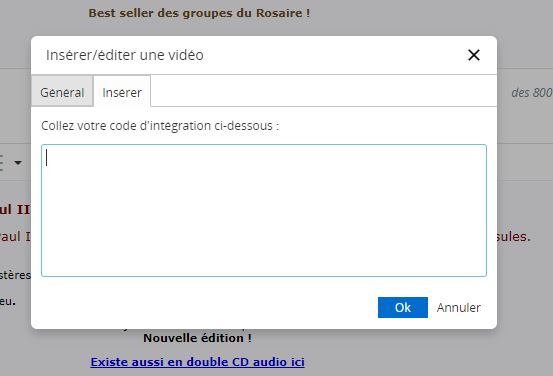Click the Collez votre code d'integration label
The height and width of the screenshot is (376, 553).
coord(160,126)
